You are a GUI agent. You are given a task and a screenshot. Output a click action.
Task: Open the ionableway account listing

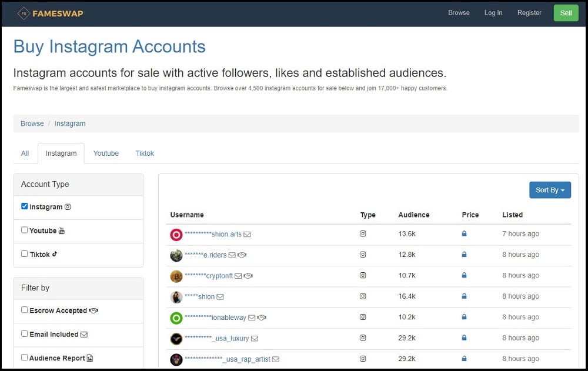215,317
